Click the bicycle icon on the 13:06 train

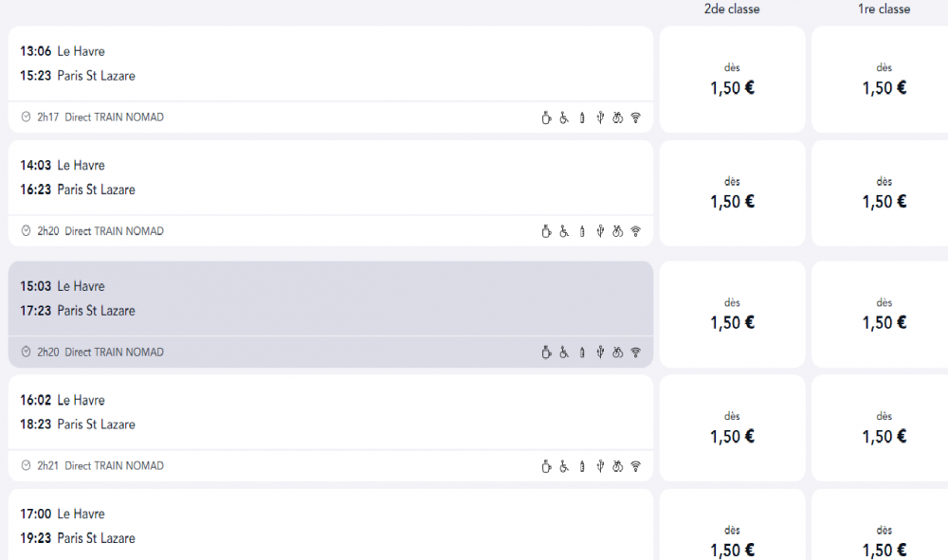(x=617, y=117)
